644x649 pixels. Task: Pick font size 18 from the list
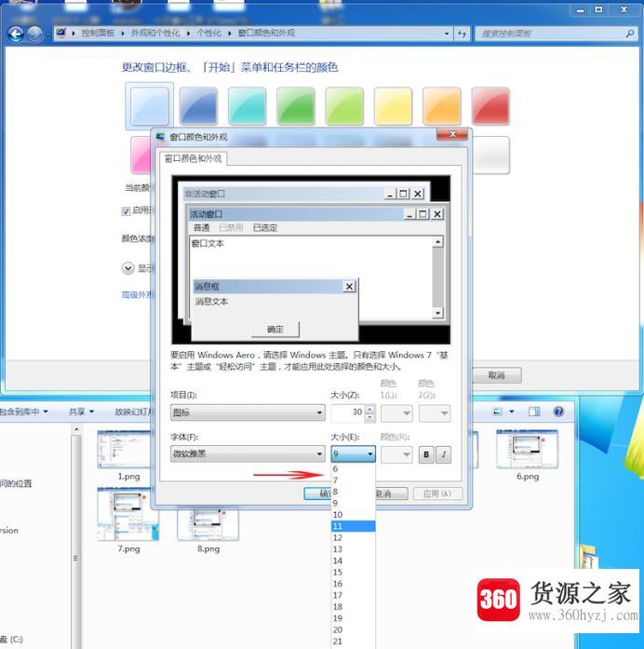click(x=353, y=607)
